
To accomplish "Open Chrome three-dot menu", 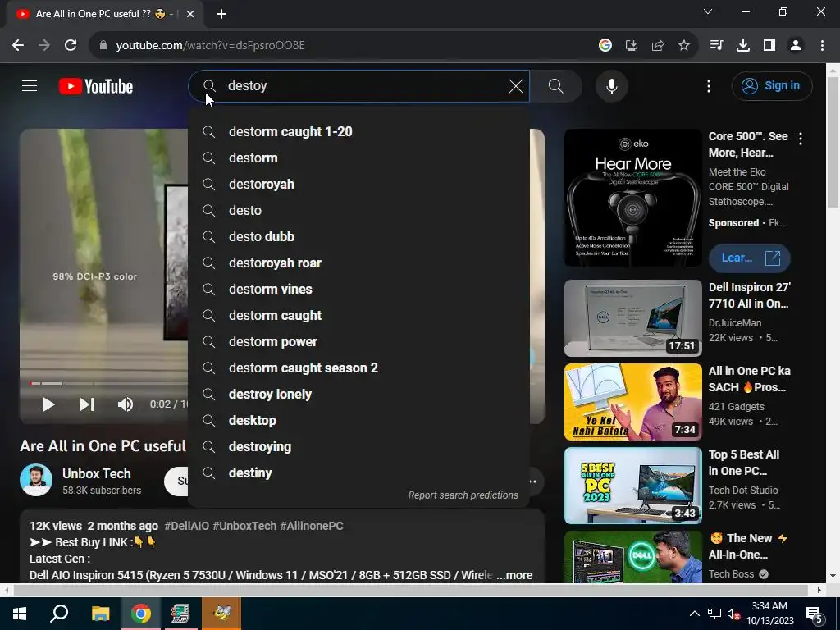I will click(822, 46).
